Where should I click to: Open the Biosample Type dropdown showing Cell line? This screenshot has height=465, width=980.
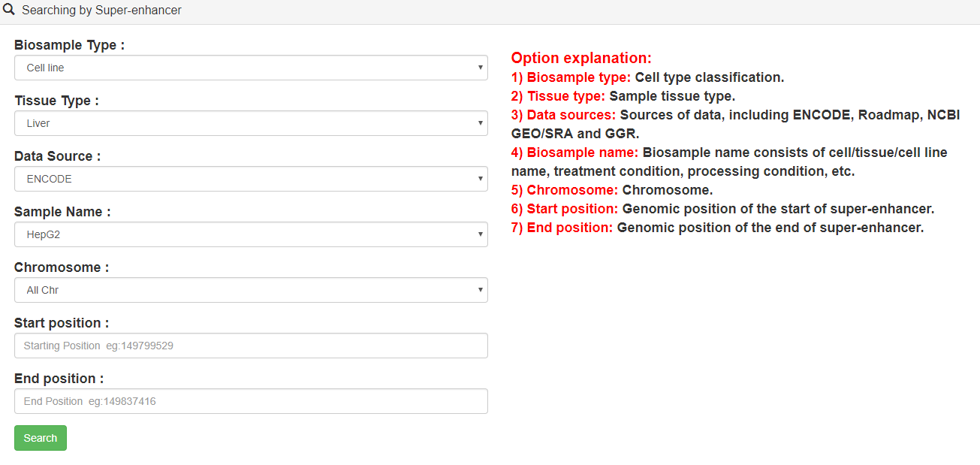(x=251, y=68)
